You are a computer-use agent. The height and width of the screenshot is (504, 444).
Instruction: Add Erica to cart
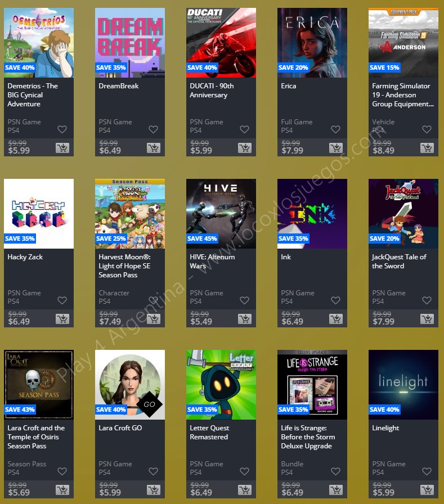(x=335, y=148)
